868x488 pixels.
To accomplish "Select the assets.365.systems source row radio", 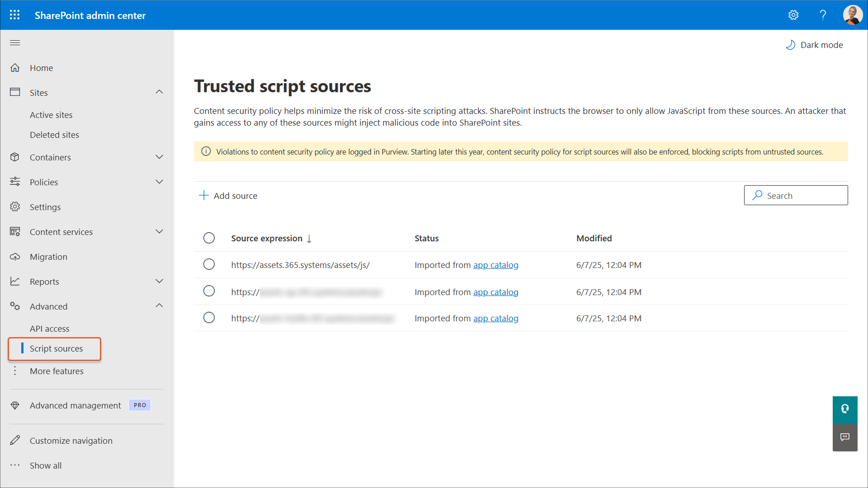I will tap(209, 264).
